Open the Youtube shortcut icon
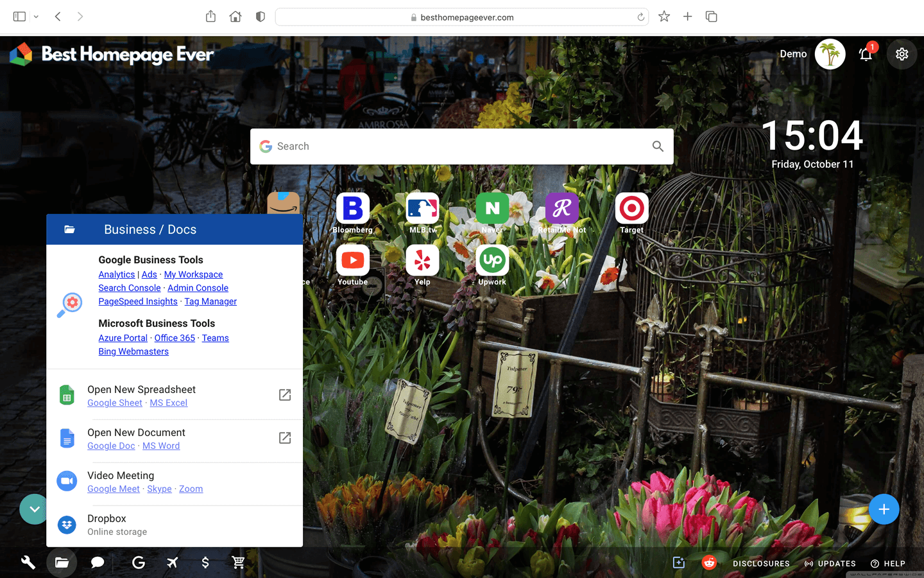Viewport: 924px width, 578px height. pos(352,259)
